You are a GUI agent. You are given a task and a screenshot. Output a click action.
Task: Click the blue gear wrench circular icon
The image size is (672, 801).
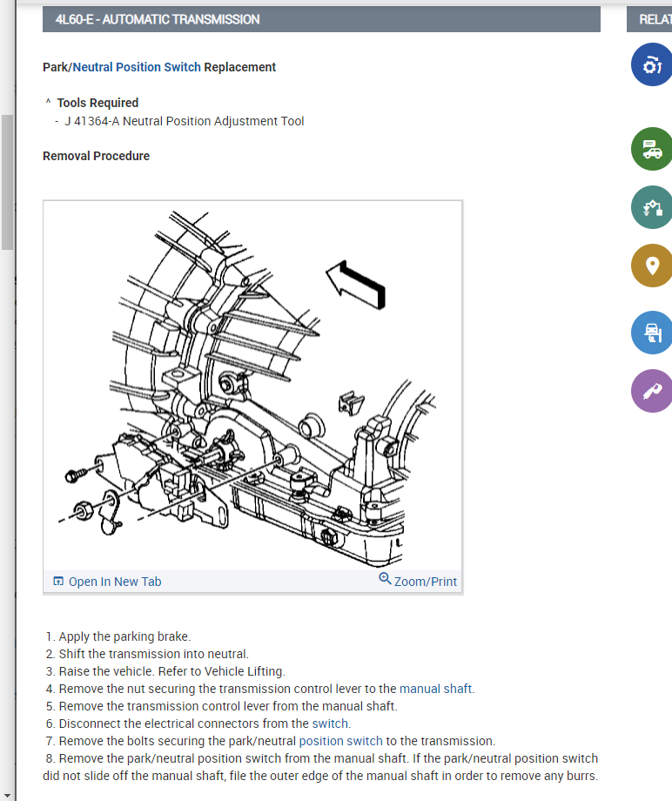[652, 64]
